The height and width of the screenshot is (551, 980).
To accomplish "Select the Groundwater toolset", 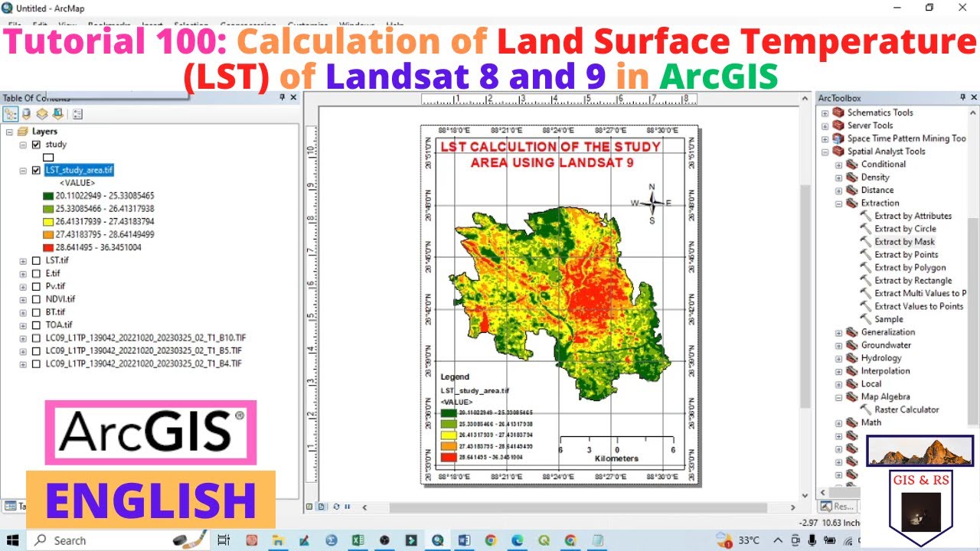I will [x=886, y=345].
